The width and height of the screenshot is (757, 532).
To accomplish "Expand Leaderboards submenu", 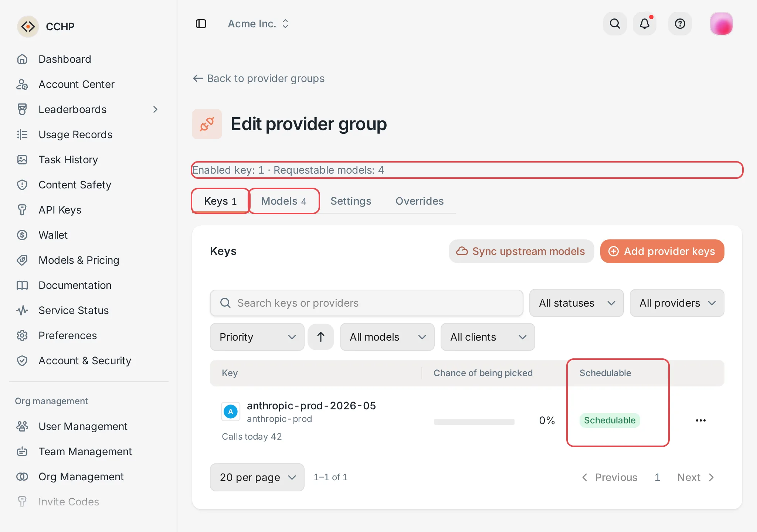I will tap(155, 109).
